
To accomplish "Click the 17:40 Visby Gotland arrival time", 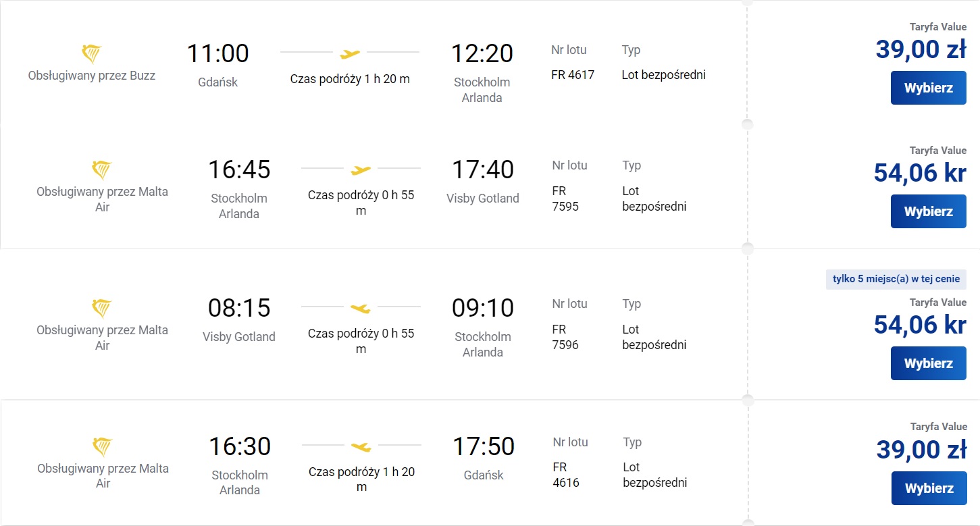I will [x=482, y=169].
